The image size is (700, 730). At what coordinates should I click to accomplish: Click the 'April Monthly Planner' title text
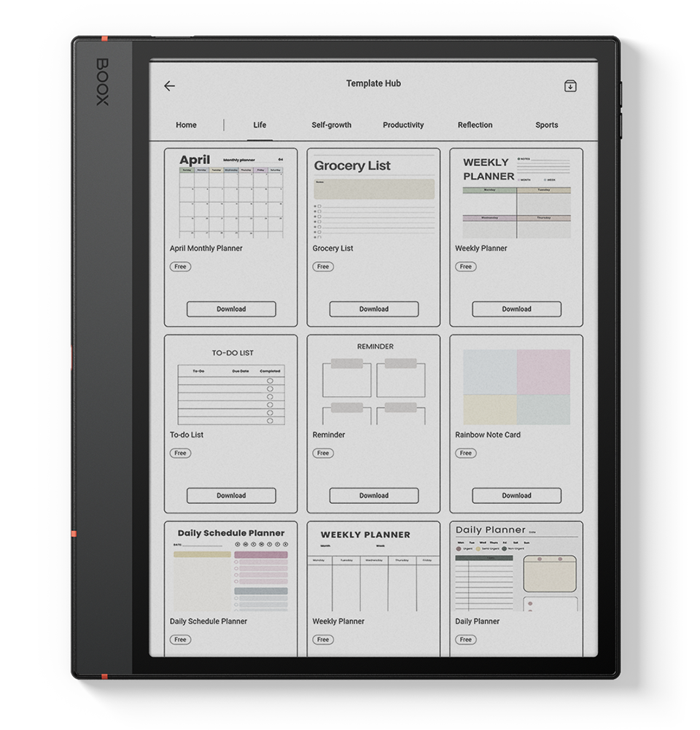pos(206,249)
